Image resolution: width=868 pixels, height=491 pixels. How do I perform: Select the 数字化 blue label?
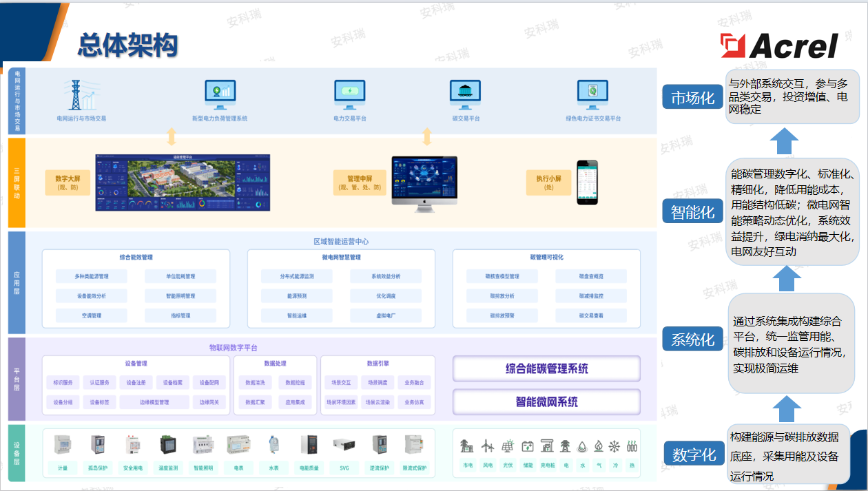[694, 455]
